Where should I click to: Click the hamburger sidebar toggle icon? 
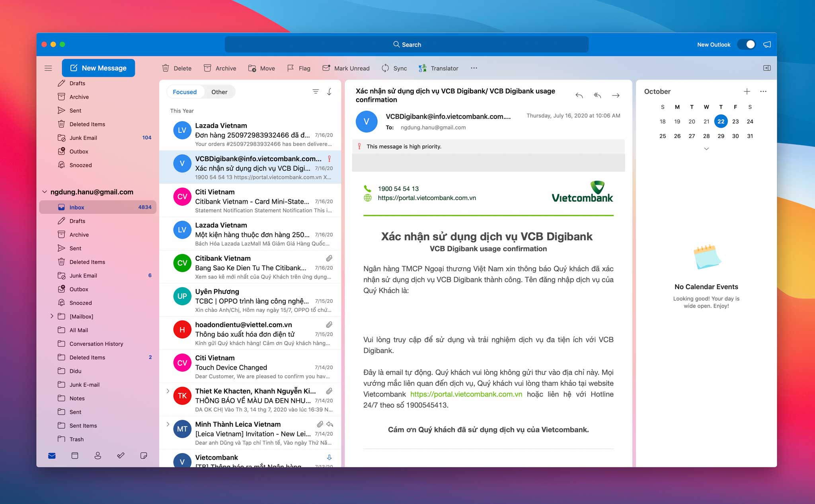(48, 68)
